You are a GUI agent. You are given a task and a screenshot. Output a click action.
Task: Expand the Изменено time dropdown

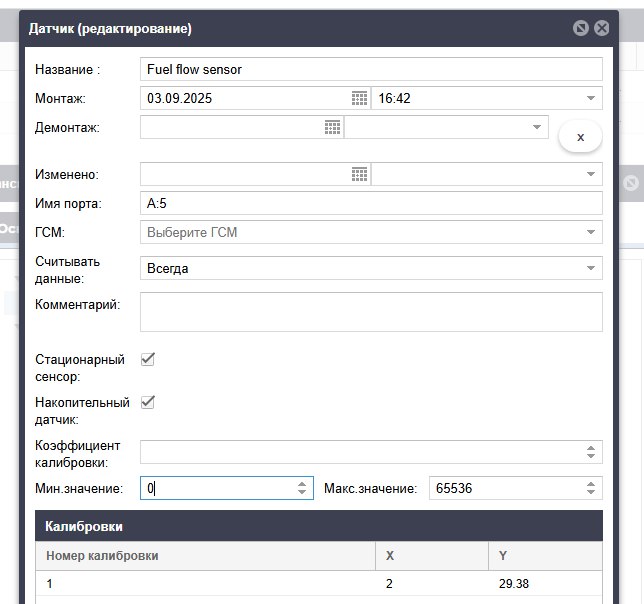click(x=591, y=174)
